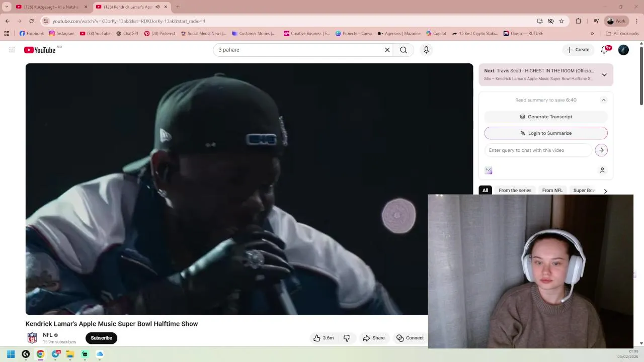Click the Create button
Screen dimensions: 644x362
coord(578,50)
